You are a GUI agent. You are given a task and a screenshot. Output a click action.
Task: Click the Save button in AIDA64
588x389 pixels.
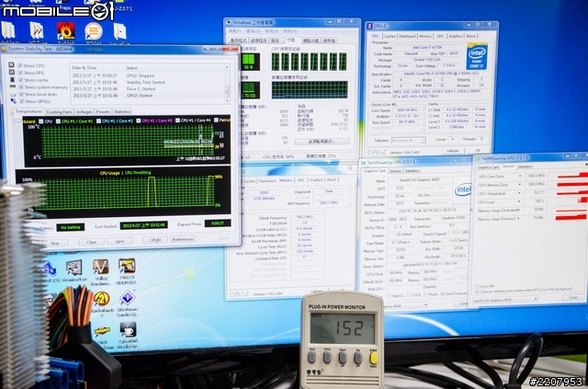(119, 241)
